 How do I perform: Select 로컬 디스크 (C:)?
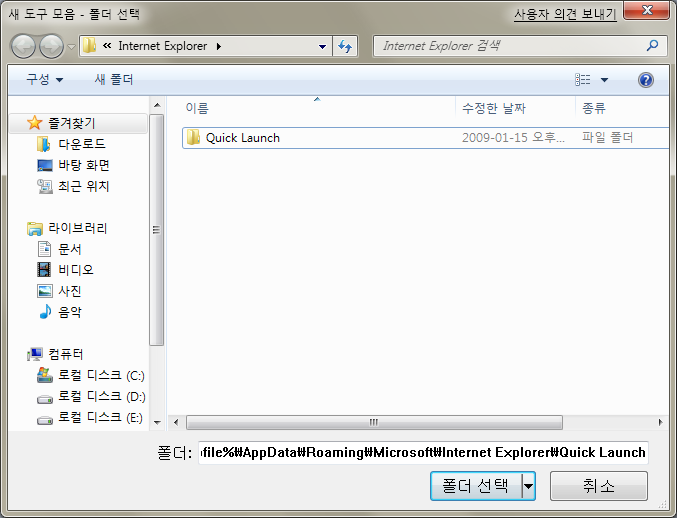[101, 375]
